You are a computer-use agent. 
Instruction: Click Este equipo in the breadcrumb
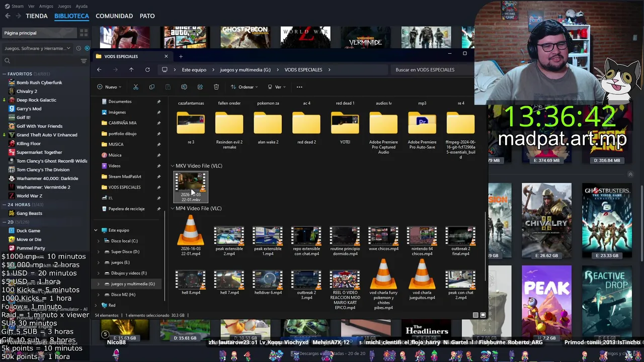pyautogui.click(x=194, y=69)
